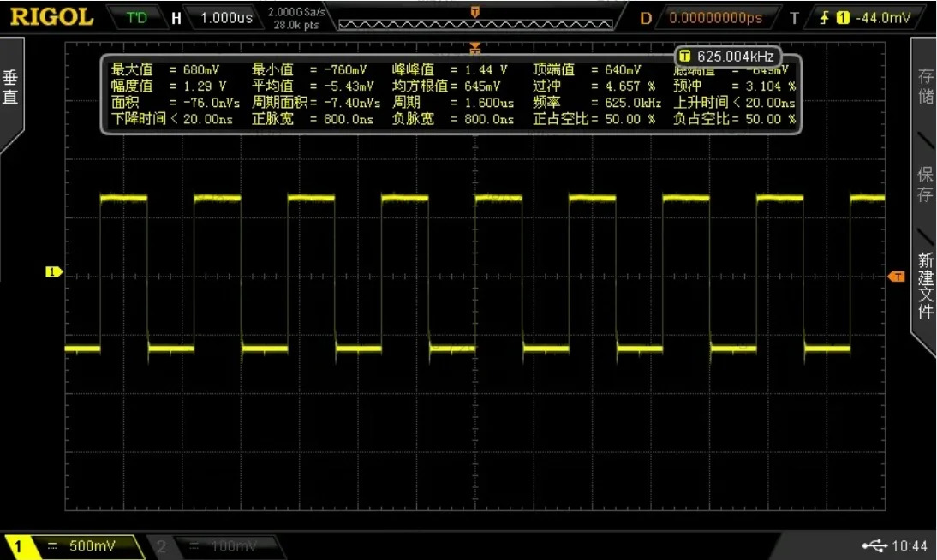The height and width of the screenshot is (560, 937).
Task: Click the trigger position marker above grid
Action: [x=475, y=48]
